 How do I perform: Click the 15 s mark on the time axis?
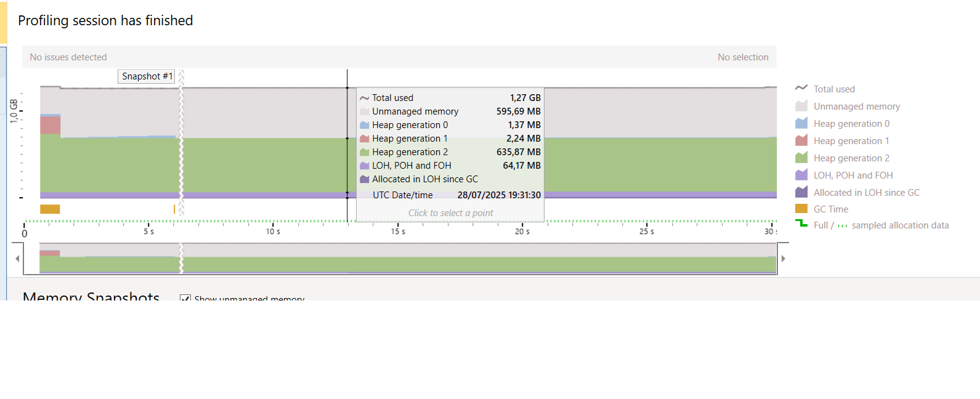point(398,232)
